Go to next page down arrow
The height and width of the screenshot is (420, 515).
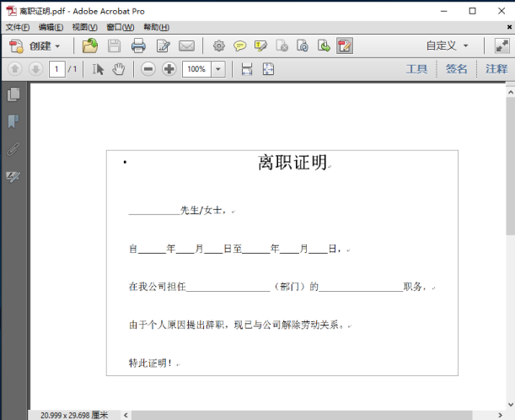coord(35,69)
